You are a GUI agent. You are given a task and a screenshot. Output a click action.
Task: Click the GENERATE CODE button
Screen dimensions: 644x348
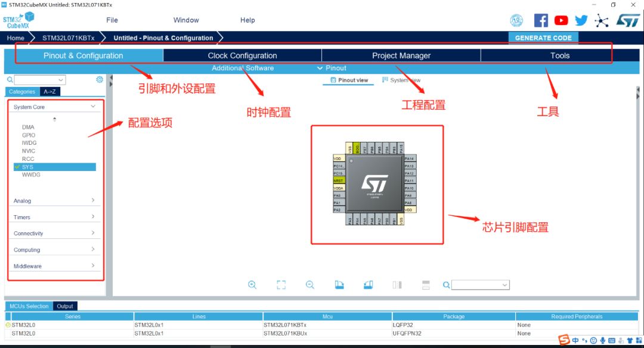tap(543, 38)
